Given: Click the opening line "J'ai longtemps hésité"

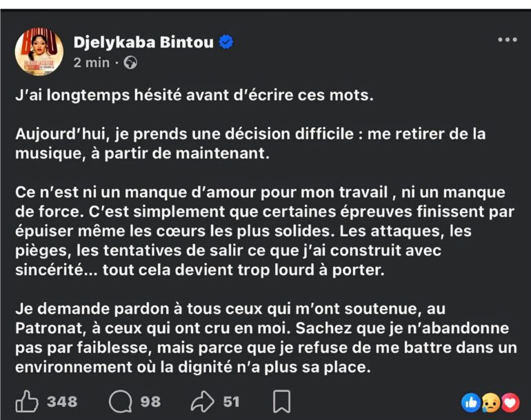Looking at the screenshot, I should (194, 96).
